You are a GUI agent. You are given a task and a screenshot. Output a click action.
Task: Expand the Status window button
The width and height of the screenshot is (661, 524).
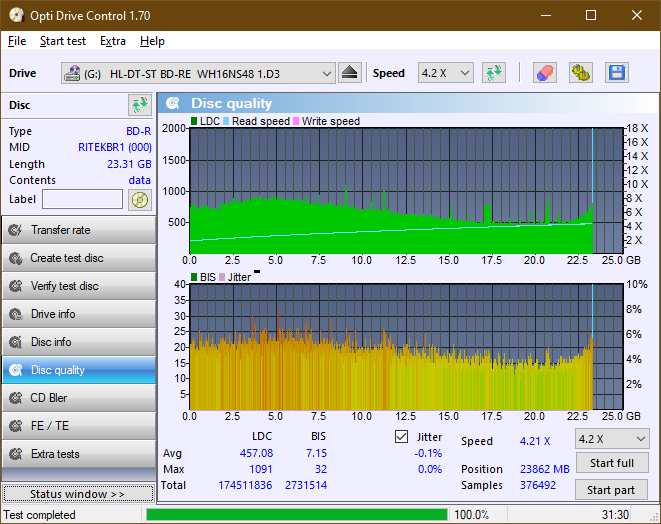click(78, 494)
